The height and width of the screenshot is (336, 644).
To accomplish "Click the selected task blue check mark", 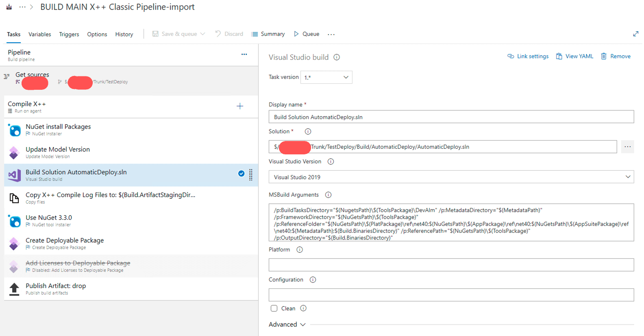I will 241,173.
